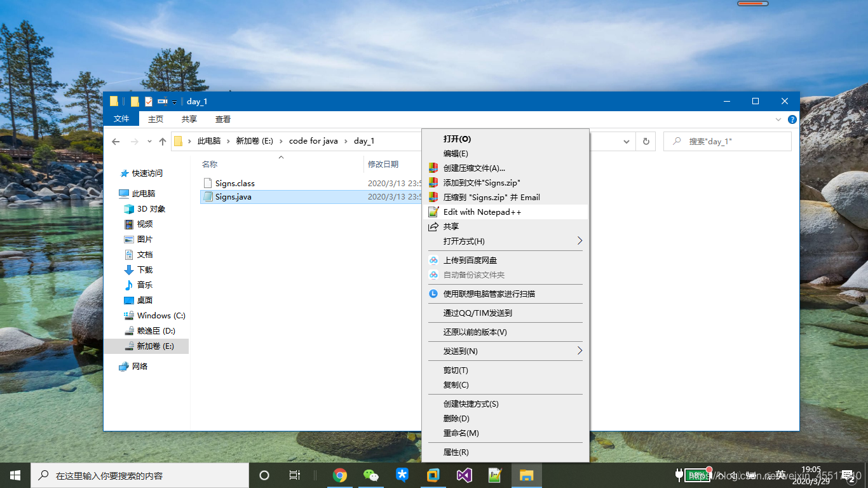Expand the ribbon with the chevron
The height and width of the screenshot is (488, 868).
[x=778, y=119]
